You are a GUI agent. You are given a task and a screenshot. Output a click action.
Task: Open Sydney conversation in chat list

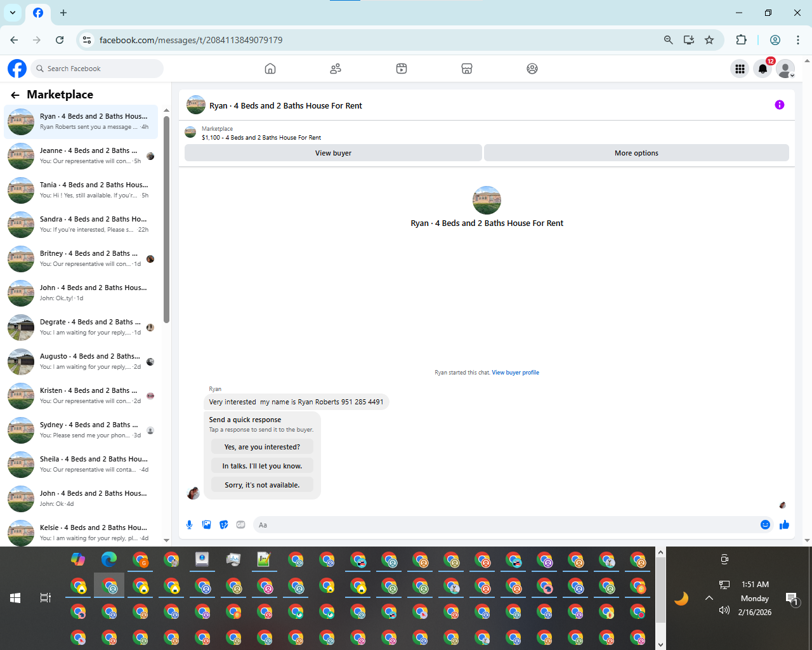81,430
